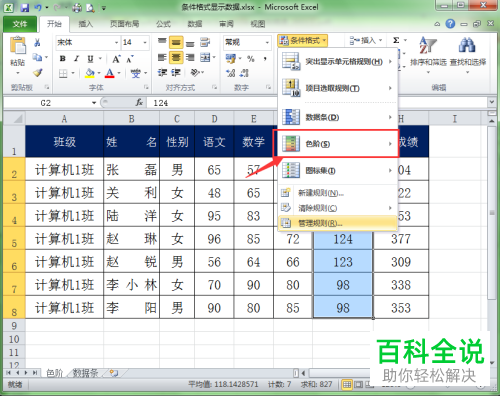500x396 pixels.
Task: Toggle middle vertical alignment
Action: click(x=176, y=42)
